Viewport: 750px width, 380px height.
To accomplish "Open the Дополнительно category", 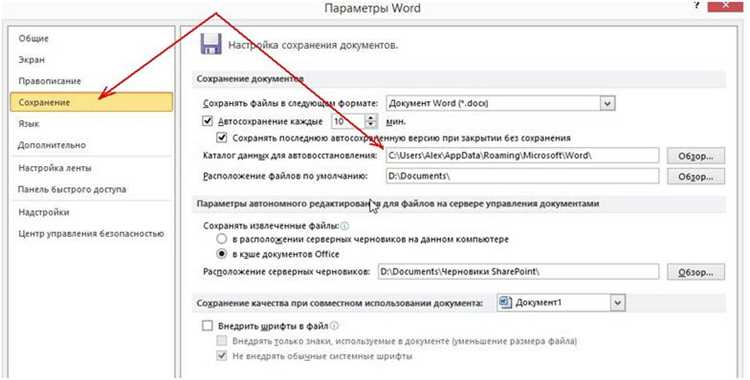I will click(52, 145).
